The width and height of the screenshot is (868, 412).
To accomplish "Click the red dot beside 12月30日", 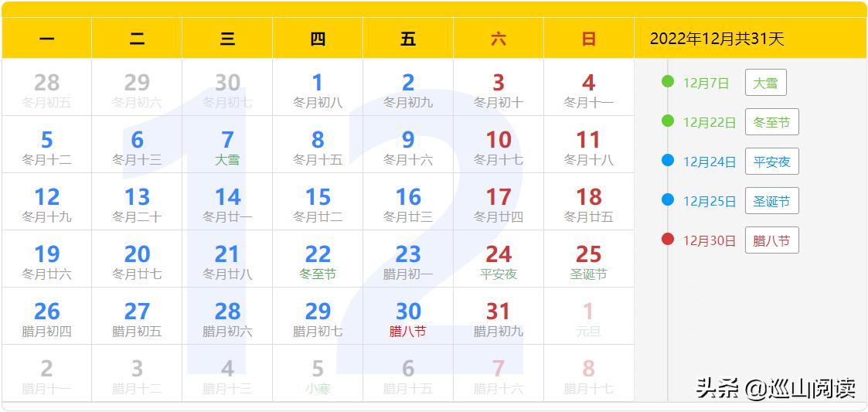I will [x=668, y=239].
